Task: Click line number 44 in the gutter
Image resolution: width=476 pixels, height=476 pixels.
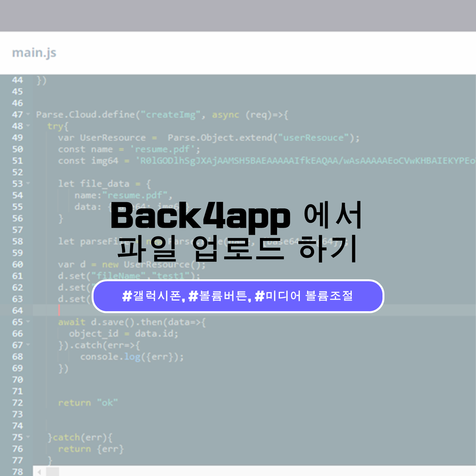Action: (x=17, y=80)
